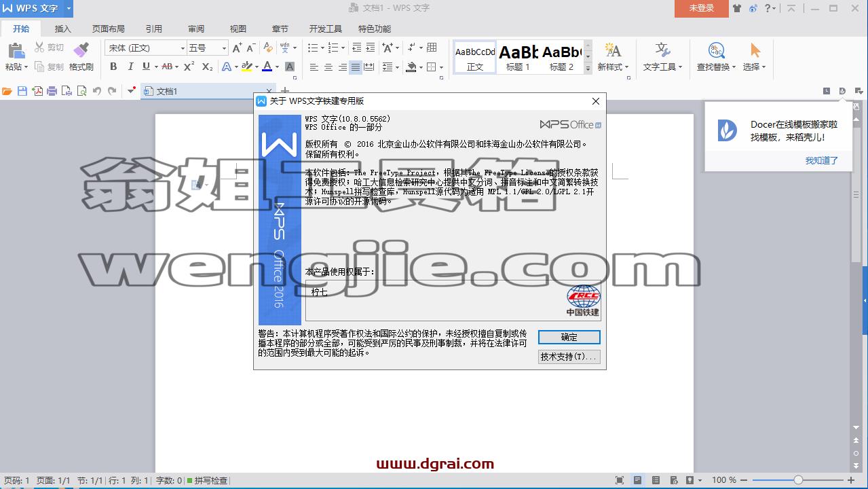Open bullet list style dropdown
Screen dimensions: 868x489
(322, 48)
